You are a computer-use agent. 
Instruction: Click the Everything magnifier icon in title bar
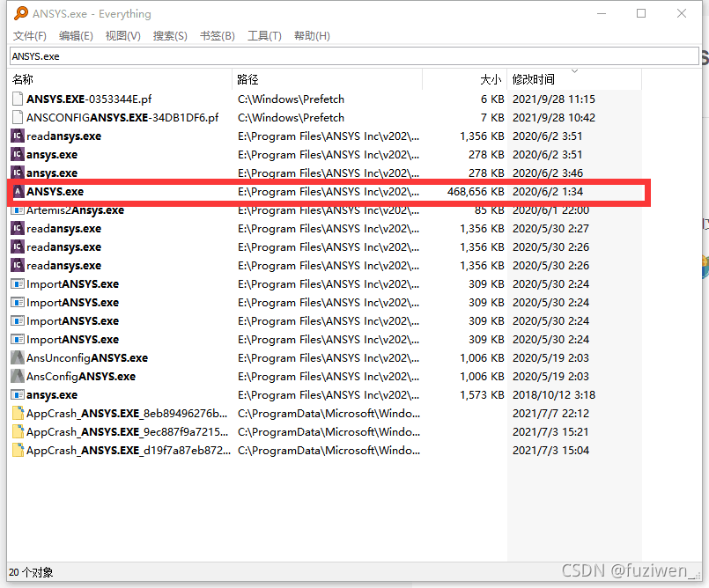[21, 13]
